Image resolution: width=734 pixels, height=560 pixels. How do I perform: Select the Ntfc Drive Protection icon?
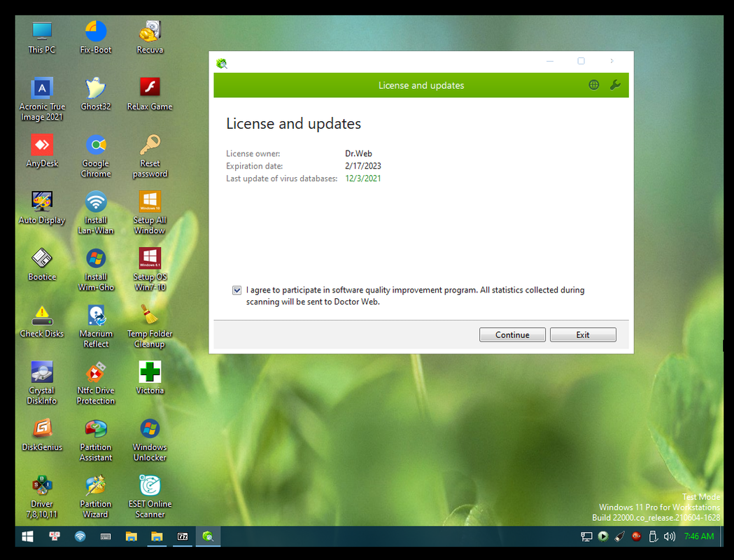tap(96, 382)
